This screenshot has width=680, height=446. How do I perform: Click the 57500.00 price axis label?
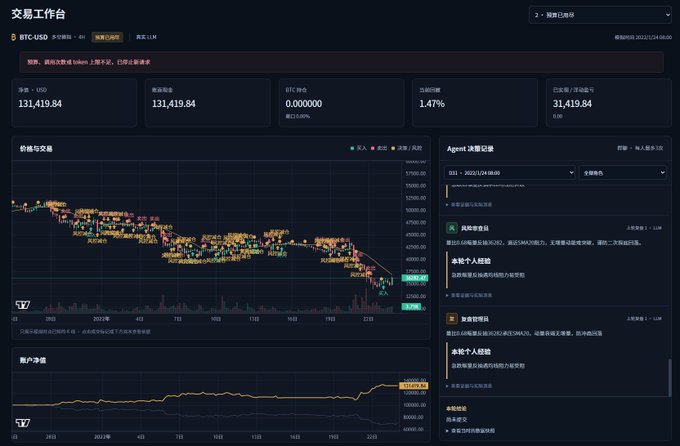(x=415, y=174)
